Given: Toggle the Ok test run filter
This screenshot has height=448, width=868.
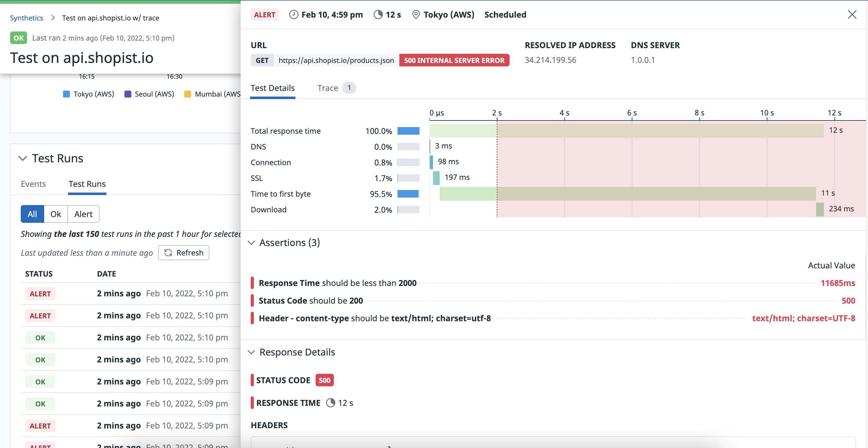Looking at the screenshot, I should pyautogui.click(x=56, y=214).
